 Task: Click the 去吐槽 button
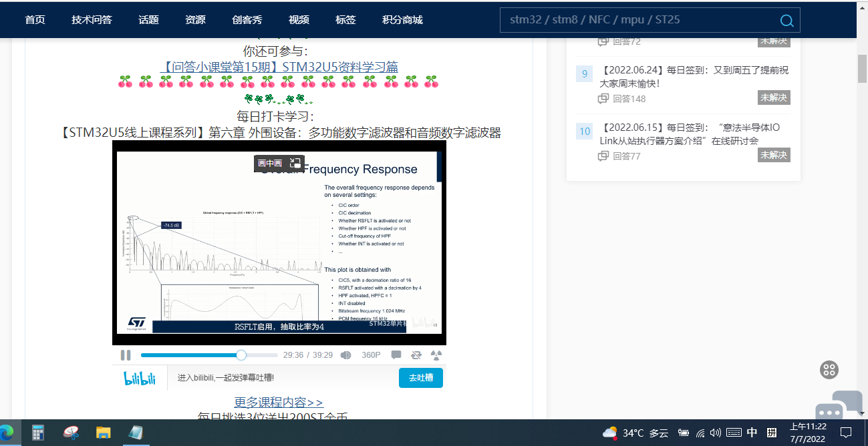click(421, 378)
